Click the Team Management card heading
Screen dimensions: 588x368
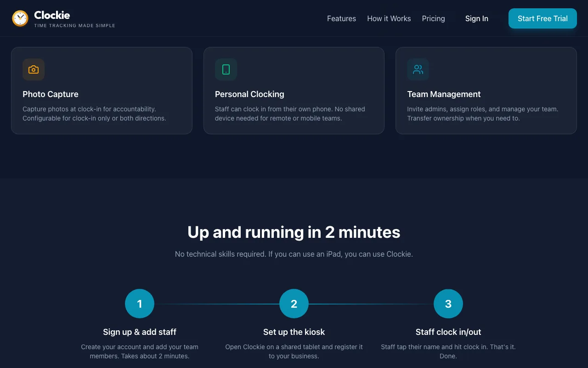click(x=444, y=94)
